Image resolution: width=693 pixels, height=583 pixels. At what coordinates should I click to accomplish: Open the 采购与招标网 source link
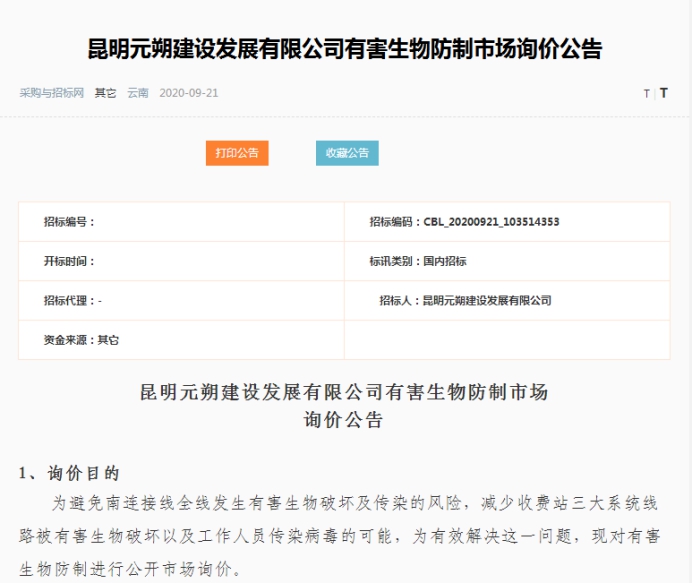[x=52, y=93]
